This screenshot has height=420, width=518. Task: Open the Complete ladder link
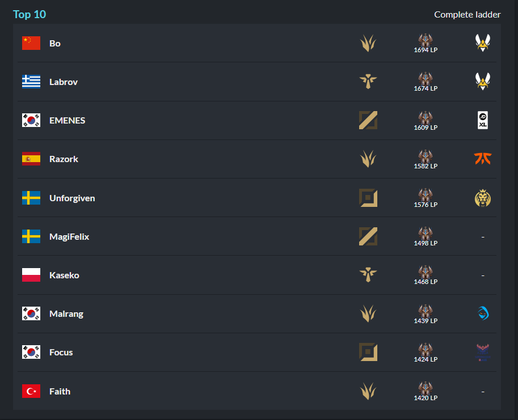point(467,15)
